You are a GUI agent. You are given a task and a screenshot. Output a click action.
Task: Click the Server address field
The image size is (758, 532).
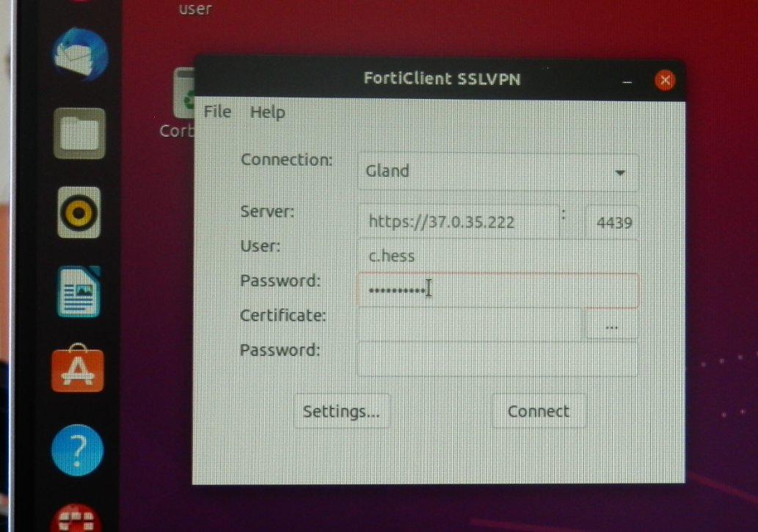458,222
